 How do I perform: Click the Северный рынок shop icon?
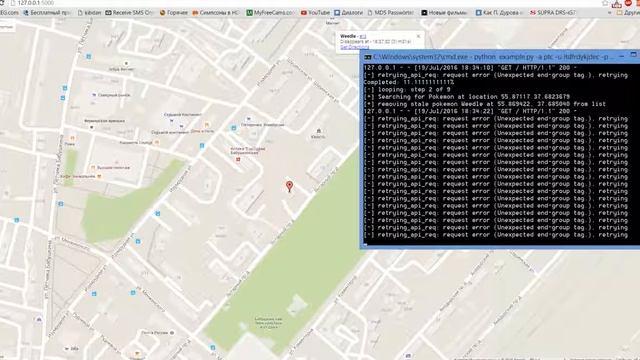tap(94, 95)
